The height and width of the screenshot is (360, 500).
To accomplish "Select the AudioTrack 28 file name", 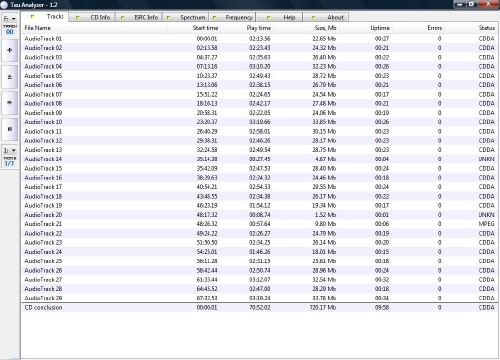I will 43,289.
